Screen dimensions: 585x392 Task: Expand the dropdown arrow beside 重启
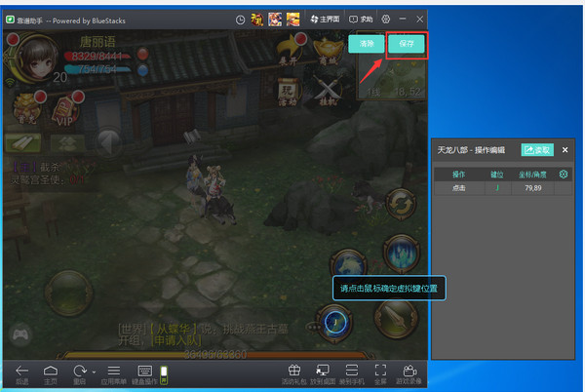click(x=94, y=372)
